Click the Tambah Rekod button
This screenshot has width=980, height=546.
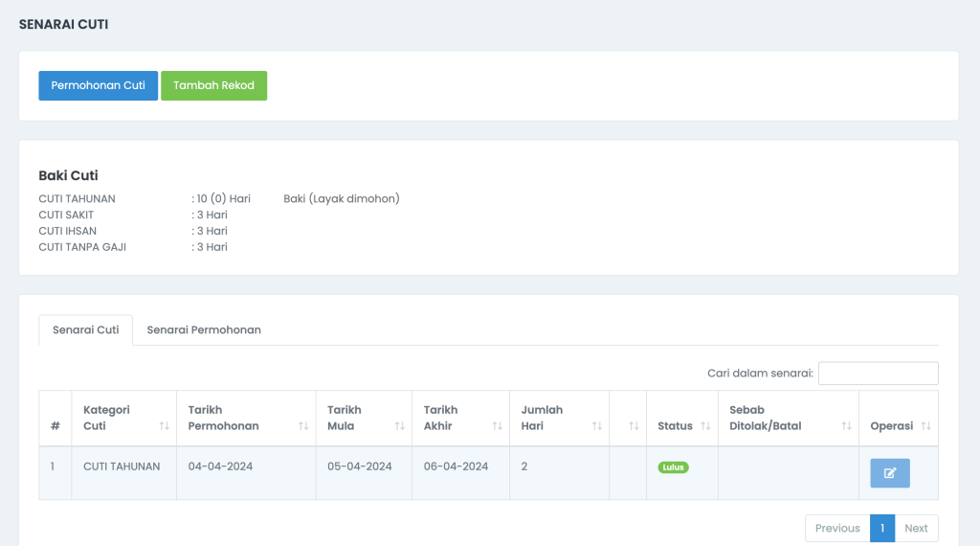tap(213, 85)
